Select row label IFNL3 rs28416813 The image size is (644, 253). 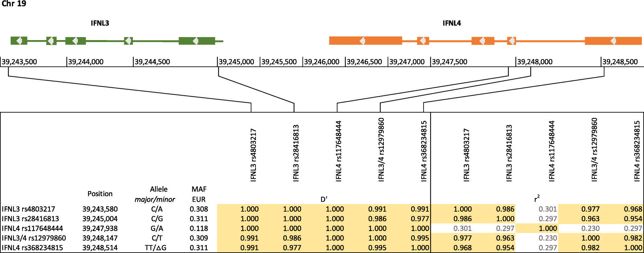(x=30, y=219)
